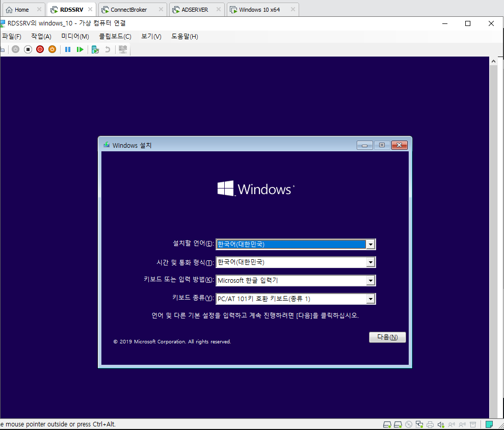Close the Home tab
504x430 pixels.
tap(39, 9)
